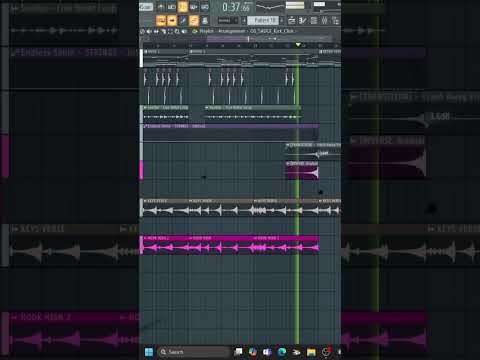Open the Piano roll view icon
480x360 pixels.
303,21
